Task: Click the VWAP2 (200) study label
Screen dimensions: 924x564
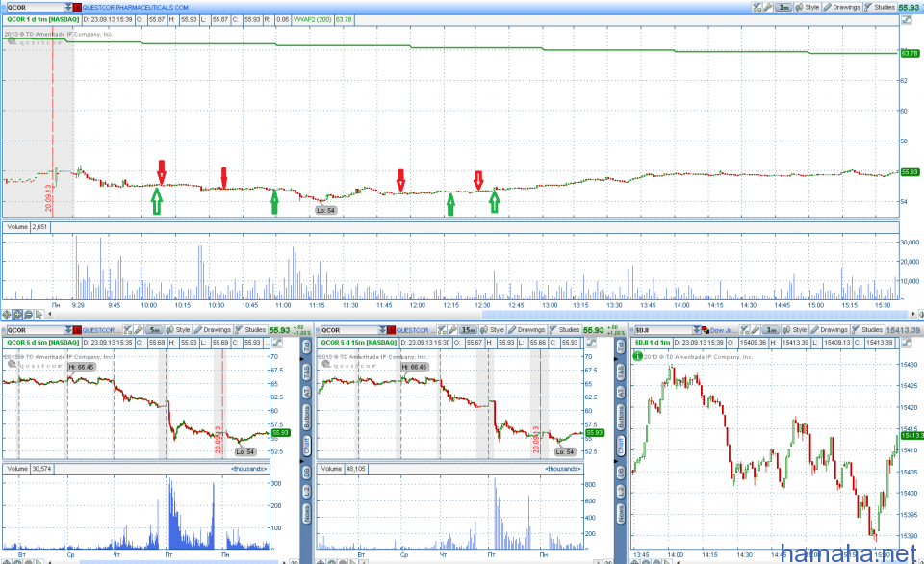Action: (312, 19)
